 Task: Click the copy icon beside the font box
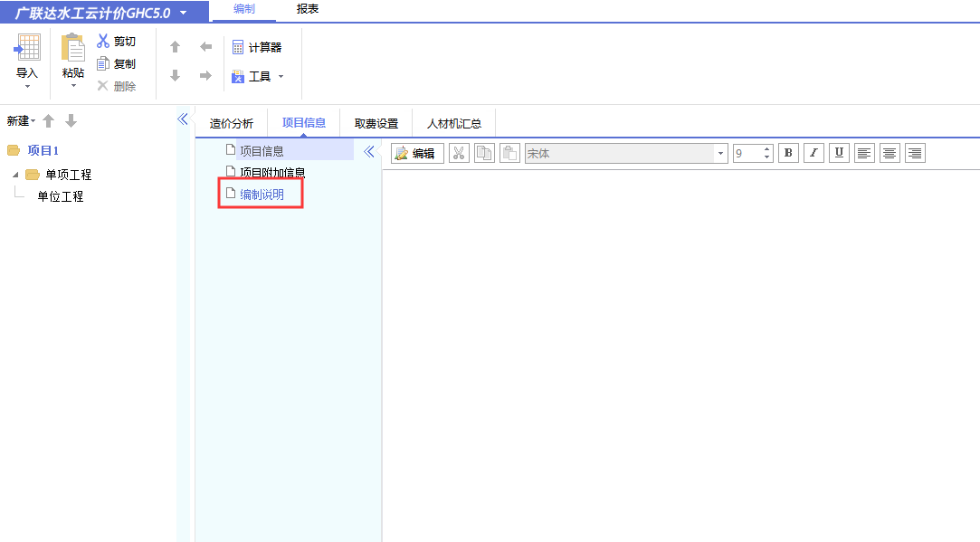pyautogui.click(x=483, y=153)
